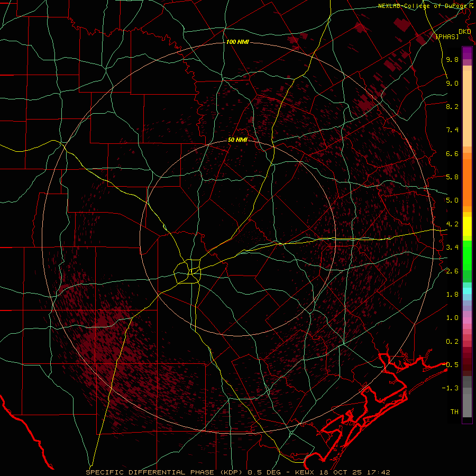
Task: Click the "7.4" color scale value
Action: coord(452,130)
